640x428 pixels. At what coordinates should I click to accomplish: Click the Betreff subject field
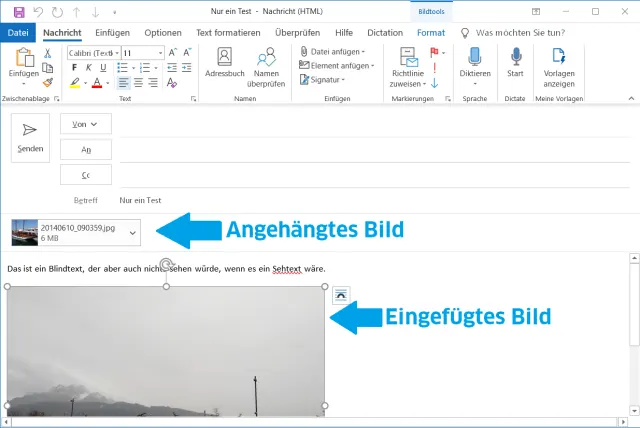[x=374, y=200]
